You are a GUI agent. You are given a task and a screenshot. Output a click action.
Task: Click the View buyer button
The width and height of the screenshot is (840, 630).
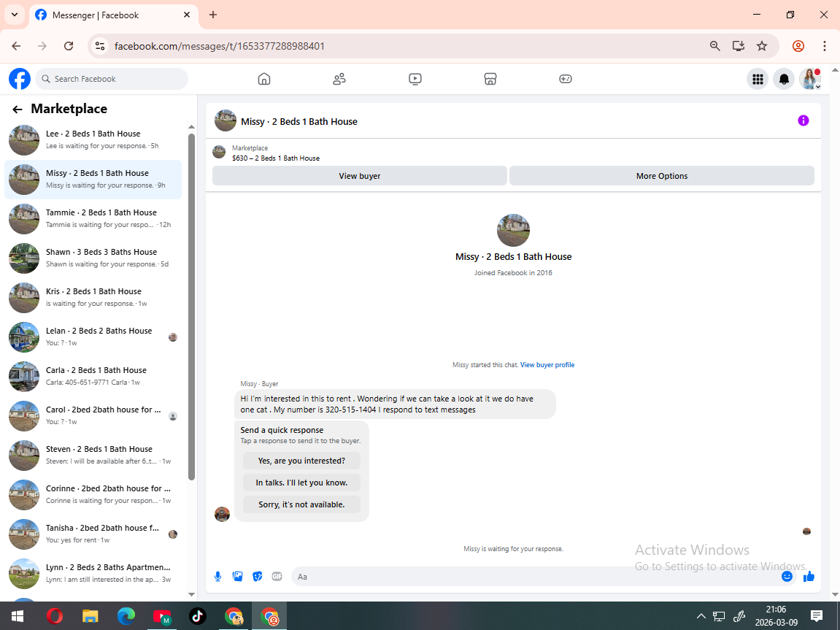pos(360,176)
